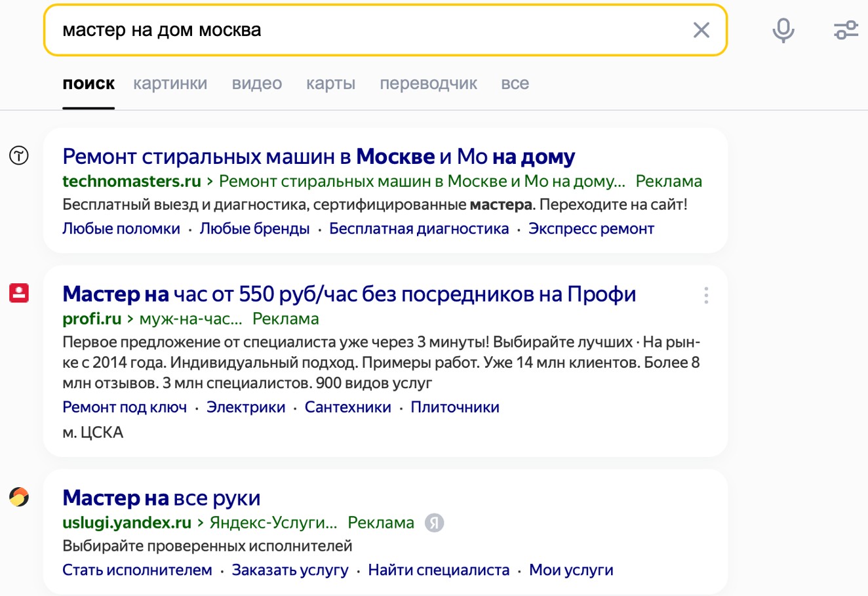
Task: Expand the все services menu
Action: point(515,83)
